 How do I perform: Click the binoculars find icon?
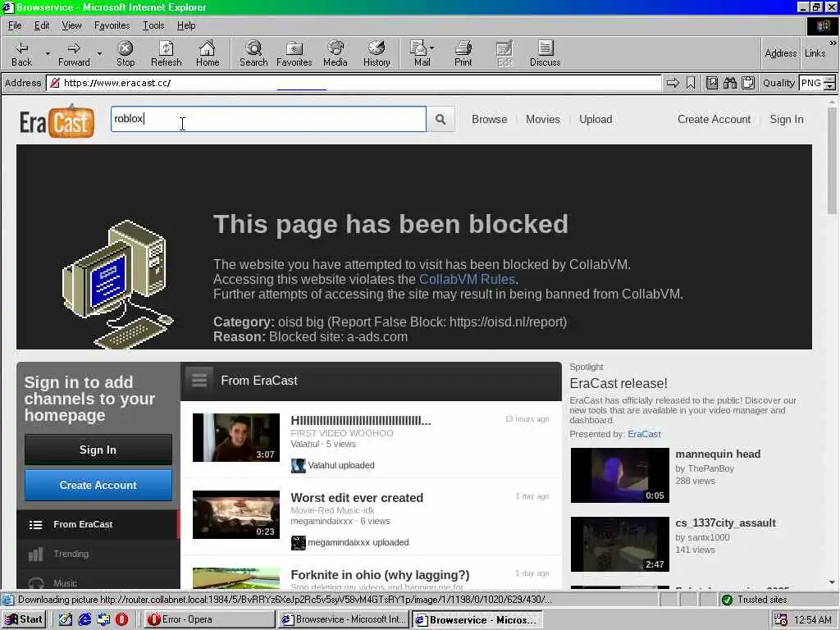(x=729, y=83)
